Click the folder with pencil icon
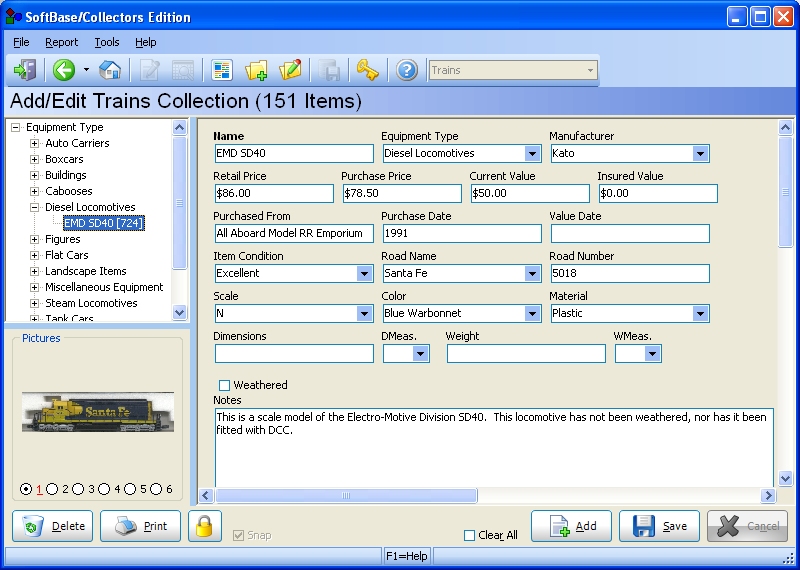The height and width of the screenshot is (570, 800). [290, 70]
